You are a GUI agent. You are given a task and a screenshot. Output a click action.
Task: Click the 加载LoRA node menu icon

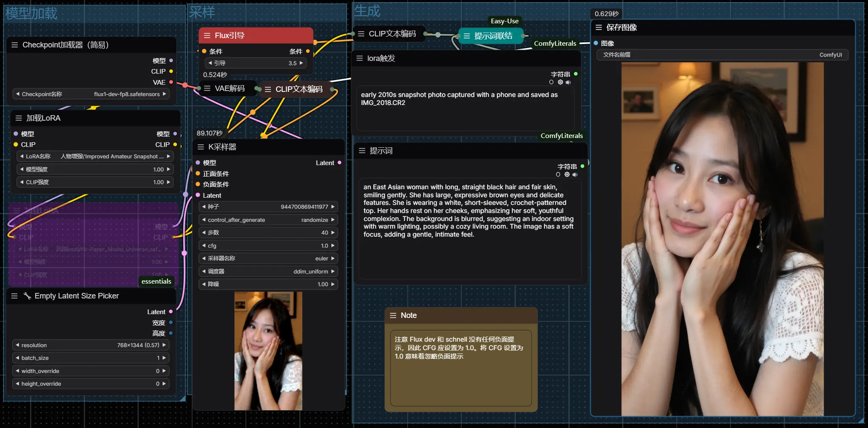coord(19,118)
